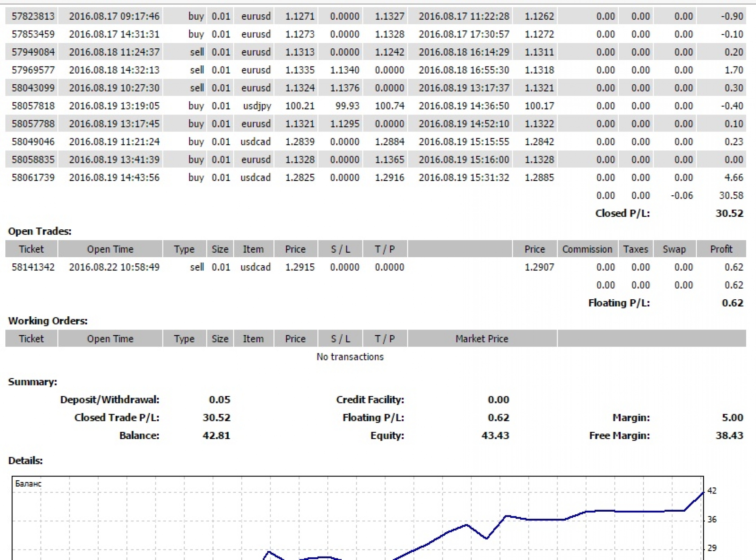Image resolution: width=756 pixels, height=560 pixels.
Task: Click open trade ticket 58141342
Action: pos(33,267)
